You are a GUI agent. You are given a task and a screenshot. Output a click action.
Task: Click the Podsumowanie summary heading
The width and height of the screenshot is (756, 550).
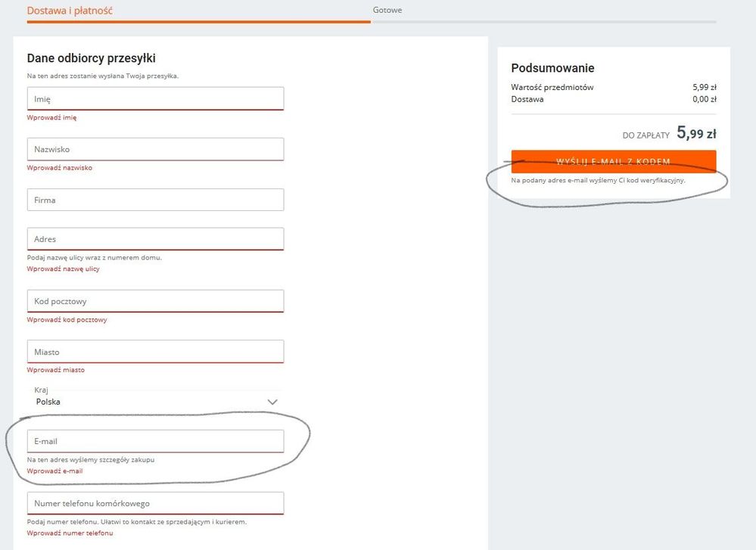click(x=552, y=68)
